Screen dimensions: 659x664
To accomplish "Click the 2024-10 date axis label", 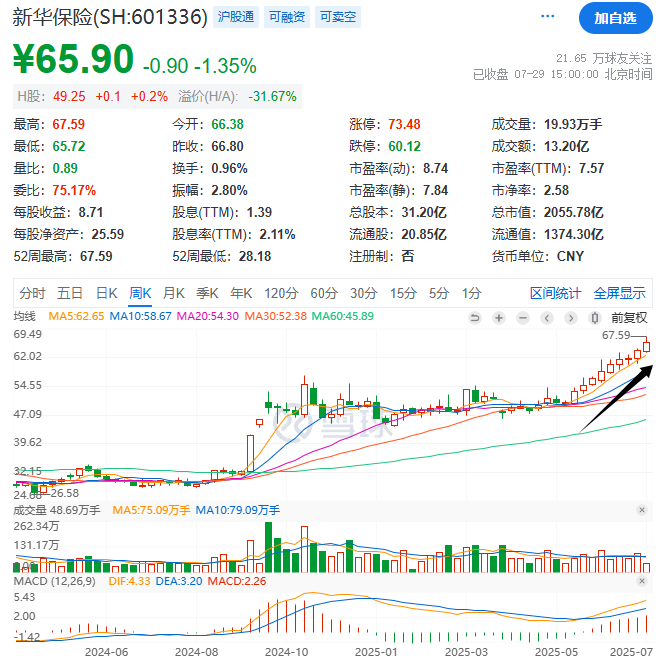I will (287, 652).
